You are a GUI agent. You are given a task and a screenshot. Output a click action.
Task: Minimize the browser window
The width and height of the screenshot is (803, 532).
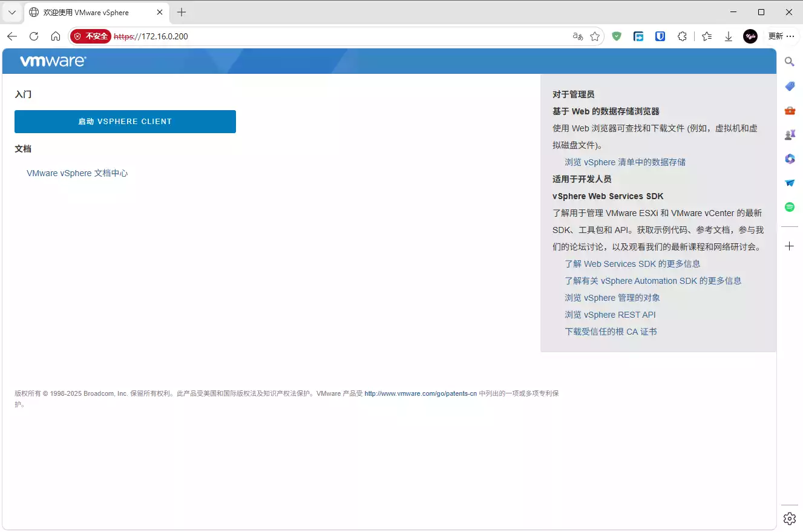pyautogui.click(x=733, y=12)
